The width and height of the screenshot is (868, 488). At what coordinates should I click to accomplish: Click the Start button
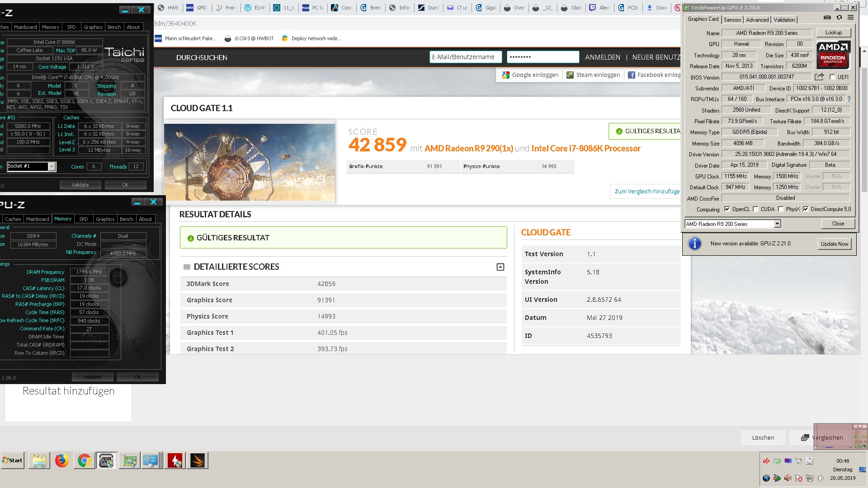[13, 460]
